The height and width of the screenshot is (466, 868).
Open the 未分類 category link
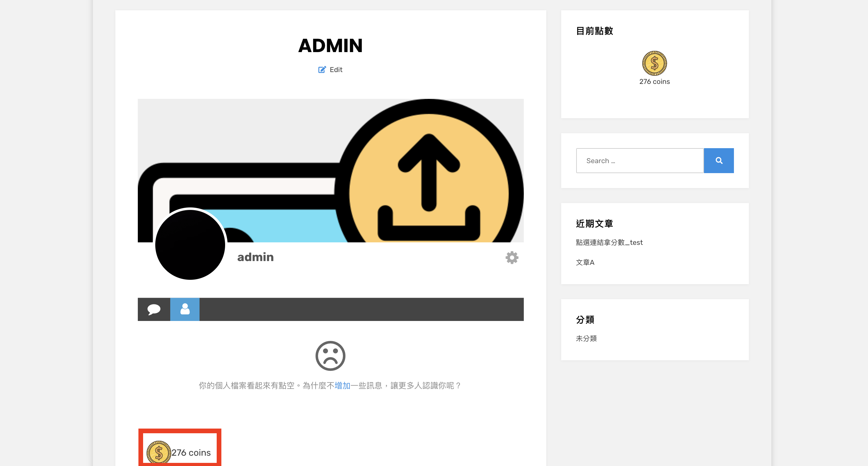586,338
